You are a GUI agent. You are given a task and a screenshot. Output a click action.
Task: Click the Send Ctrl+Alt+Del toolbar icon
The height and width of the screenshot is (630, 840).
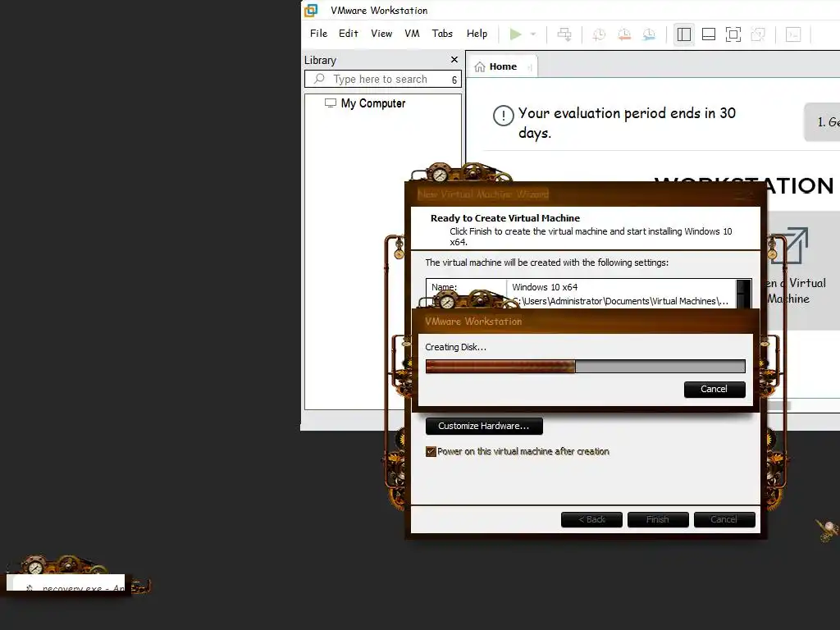pyautogui.click(x=564, y=34)
